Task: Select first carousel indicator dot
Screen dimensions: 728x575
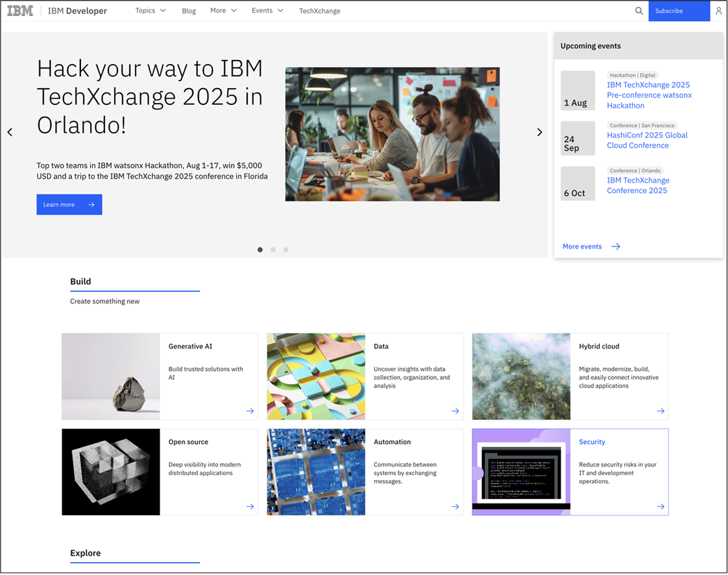Action: coord(260,250)
